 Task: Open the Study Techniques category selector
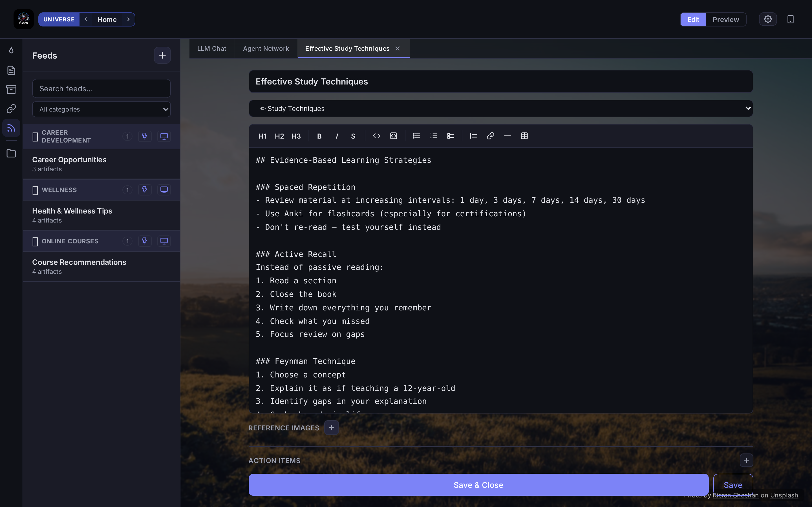[501, 108]
